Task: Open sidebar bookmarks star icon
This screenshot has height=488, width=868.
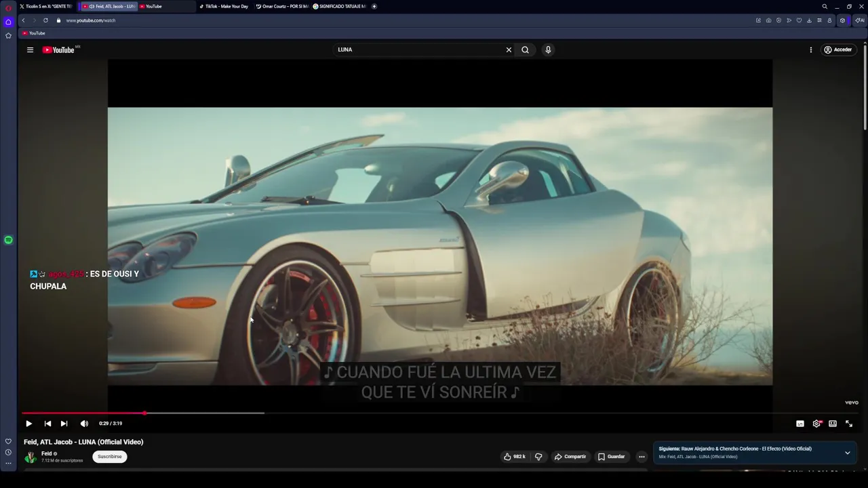Action: pos(8,35)
